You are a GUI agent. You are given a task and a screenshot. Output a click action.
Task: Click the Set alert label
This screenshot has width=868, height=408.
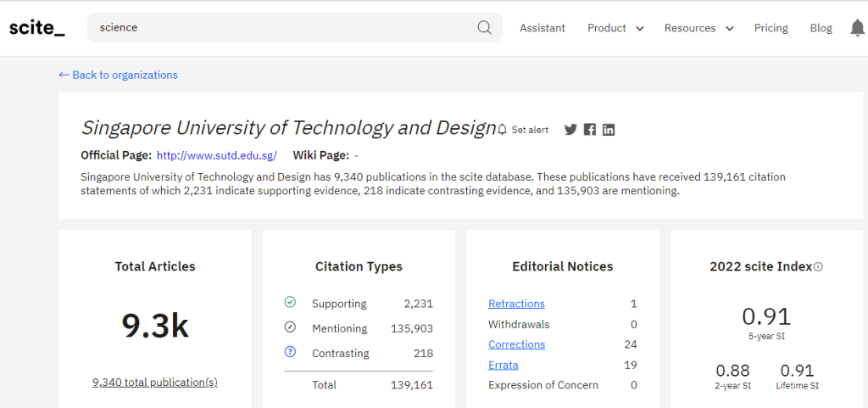[530, 130]
